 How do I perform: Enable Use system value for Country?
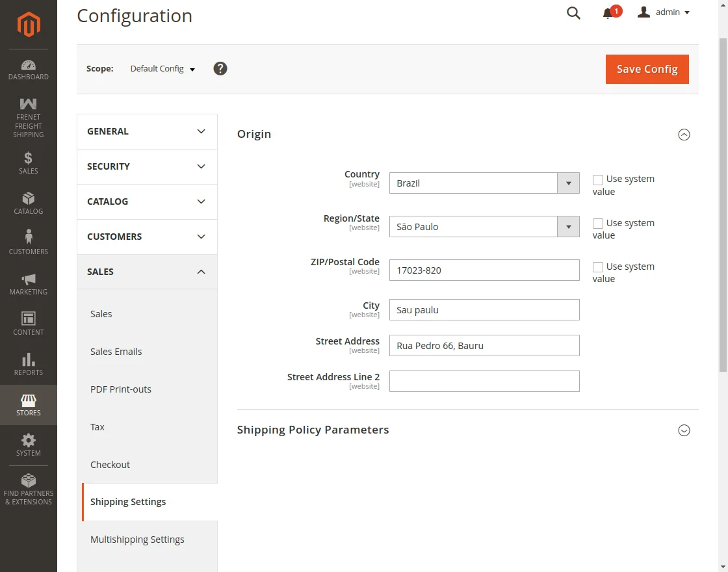click(x=597, y=179)
